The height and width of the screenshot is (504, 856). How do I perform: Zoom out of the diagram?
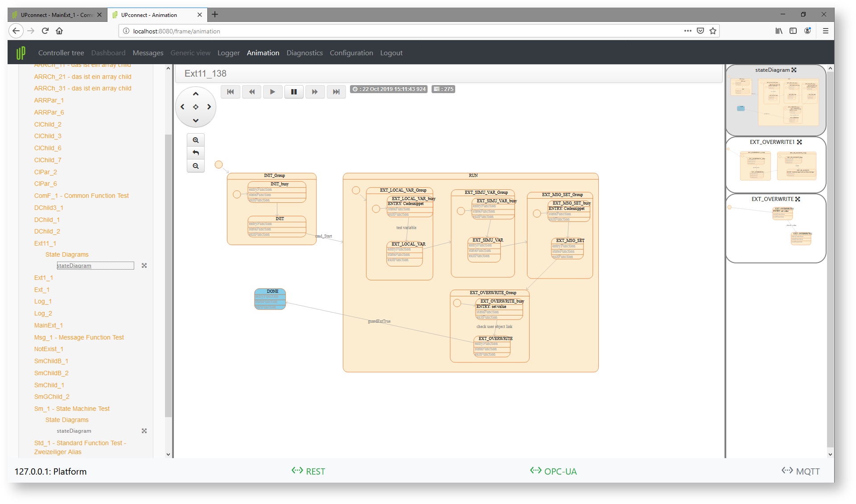pyautogui.click(x=196, y=166)
